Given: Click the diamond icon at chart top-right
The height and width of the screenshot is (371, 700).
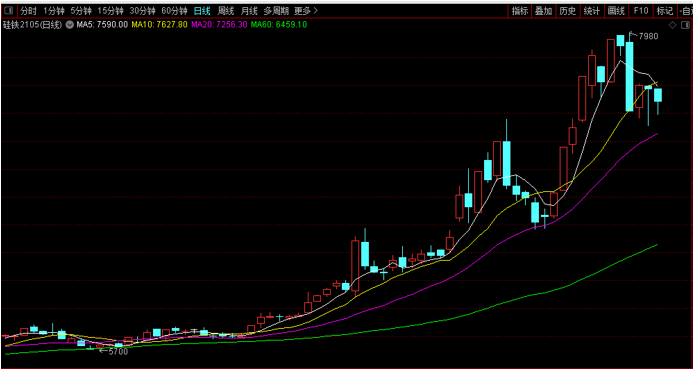Looking at the screenshot, I should point(672,25).
